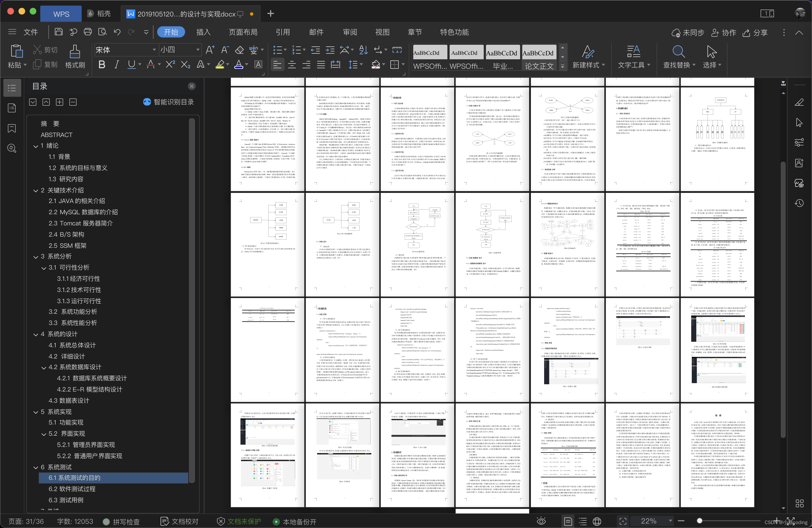Image resolution: width=812 pixels, height=528 pixels.
Task: Click 智能识别目录 button
Action: pos(169,102)
